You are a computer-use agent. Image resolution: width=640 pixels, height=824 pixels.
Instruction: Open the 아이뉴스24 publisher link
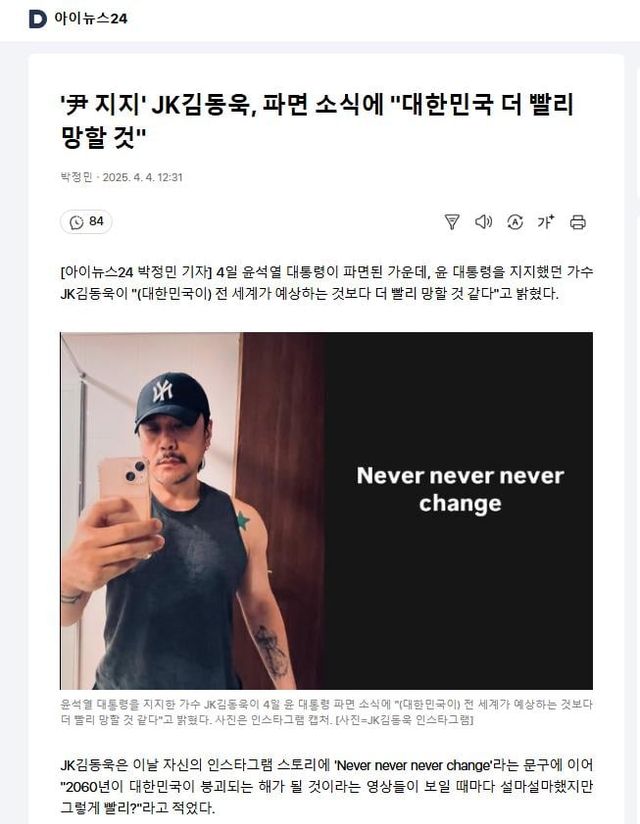(x=90, y=19)
